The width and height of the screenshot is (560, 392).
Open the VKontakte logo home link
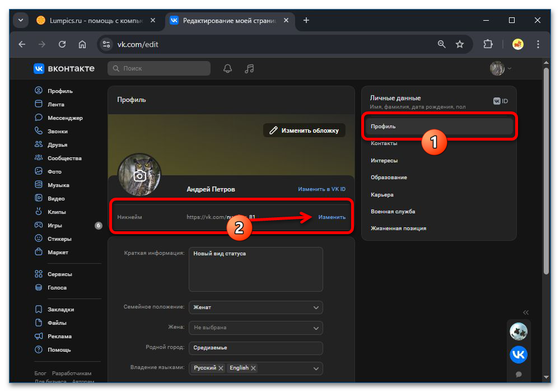tap(64, 68)
